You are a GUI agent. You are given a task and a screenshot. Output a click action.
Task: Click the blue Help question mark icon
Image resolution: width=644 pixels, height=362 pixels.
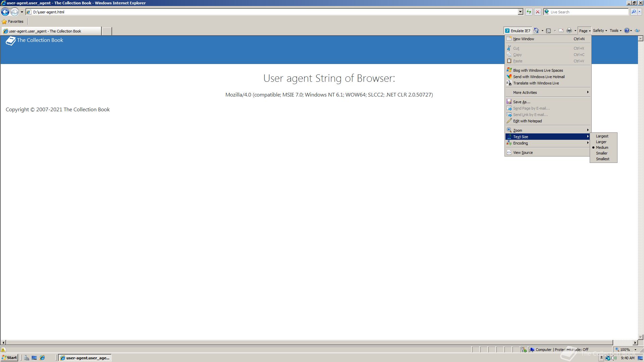(x=627, y=31)
